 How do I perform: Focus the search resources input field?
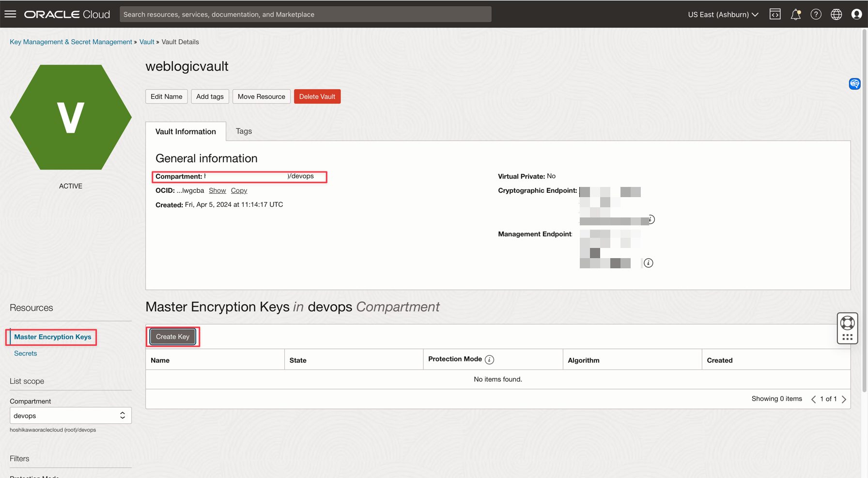(x=305, y=14)
